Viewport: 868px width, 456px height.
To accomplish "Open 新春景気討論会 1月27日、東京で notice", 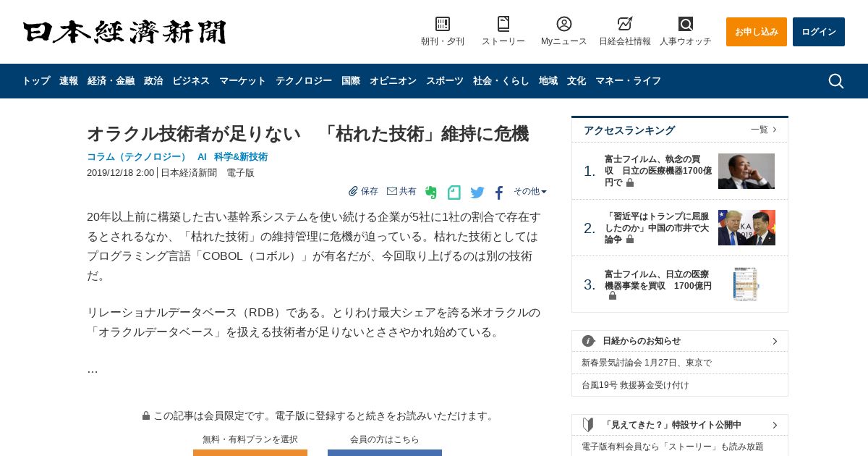I will (647, 363).
